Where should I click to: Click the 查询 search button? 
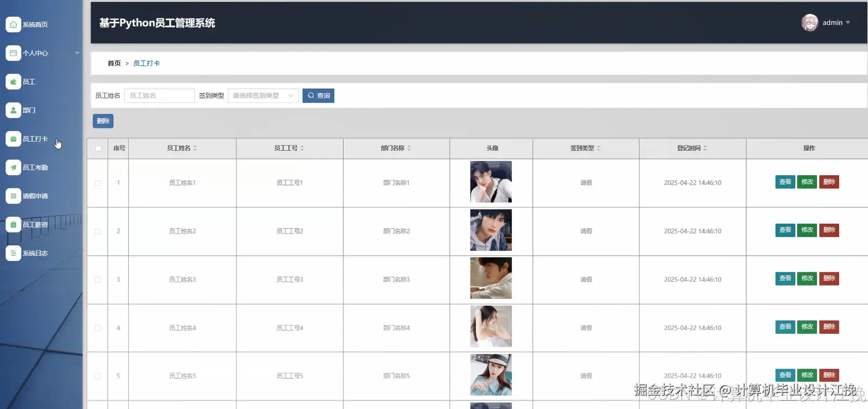pyautogui.click(x=318, y=95)
